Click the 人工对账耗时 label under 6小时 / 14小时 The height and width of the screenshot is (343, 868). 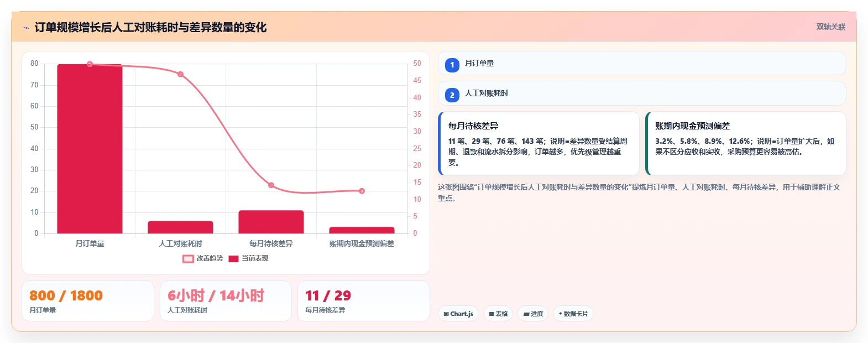tap(187, 310)
